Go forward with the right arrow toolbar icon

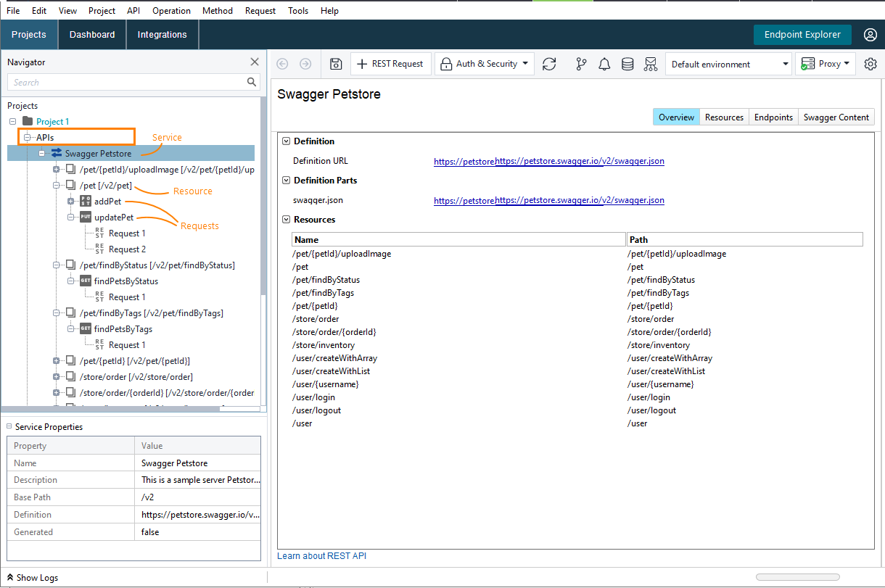click(x=305, y=64)
